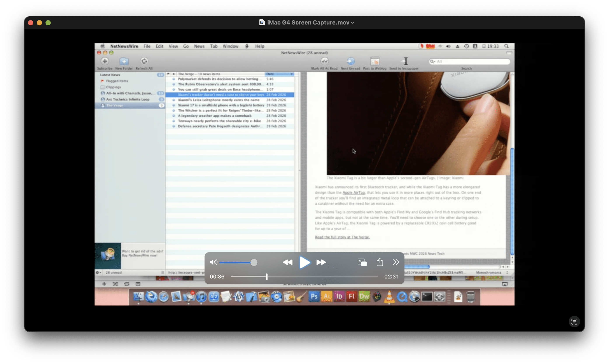
Task: Open the share menu icon
Action: point(380,262)
